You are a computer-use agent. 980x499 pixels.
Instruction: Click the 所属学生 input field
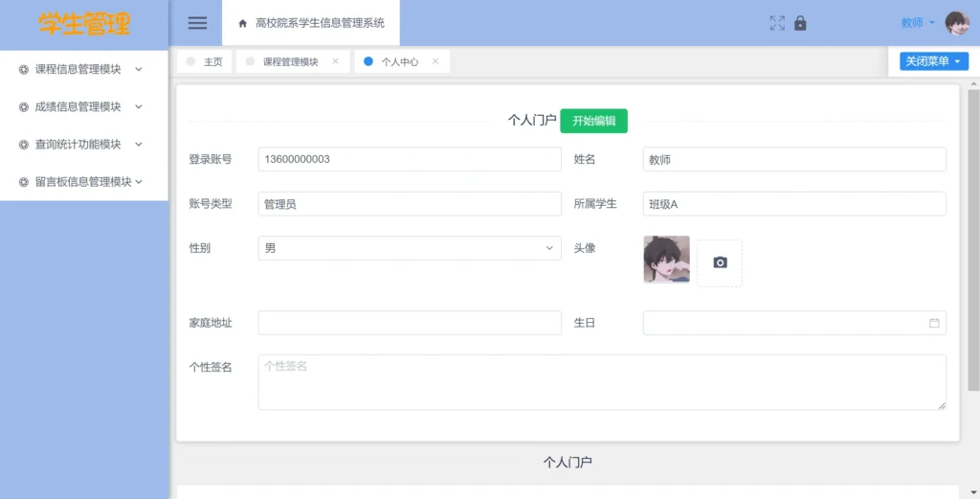(794, 204)
